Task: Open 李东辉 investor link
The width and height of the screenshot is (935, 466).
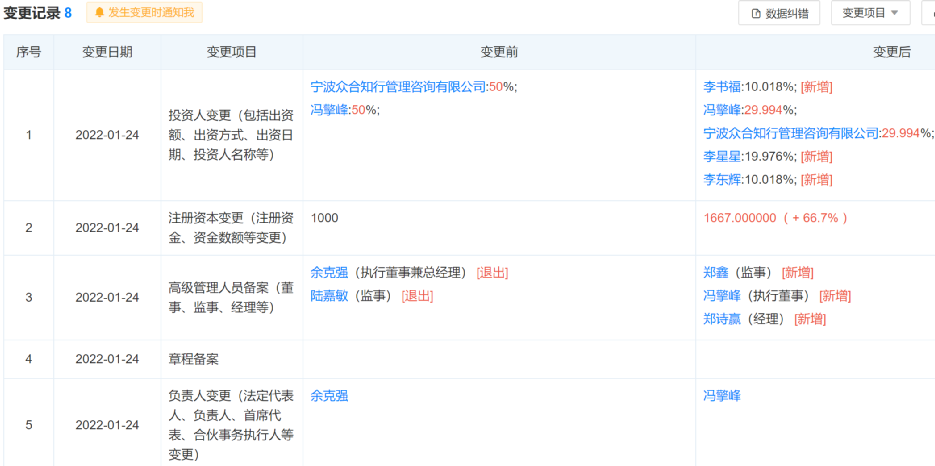Action: click(x=722, y=180)
